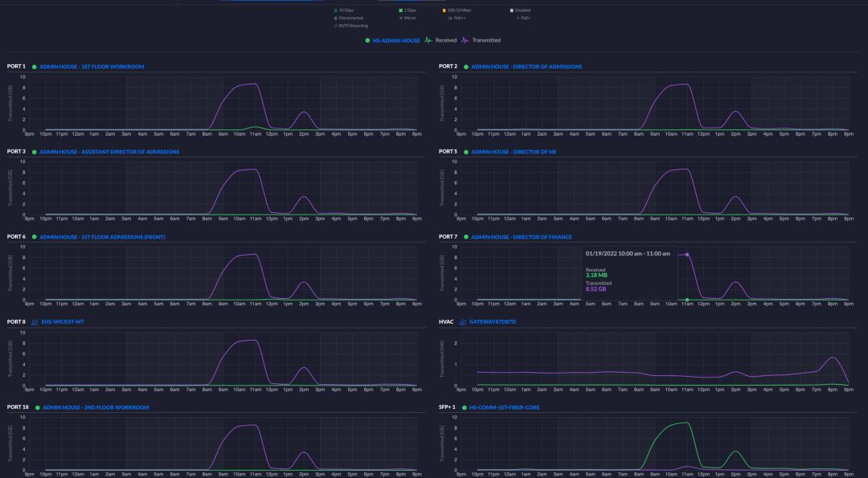The width and height of the screenshot is (868, 478).
Task: Open Admin House - Director of Admissions link
Action: click(x=526, y=67)
